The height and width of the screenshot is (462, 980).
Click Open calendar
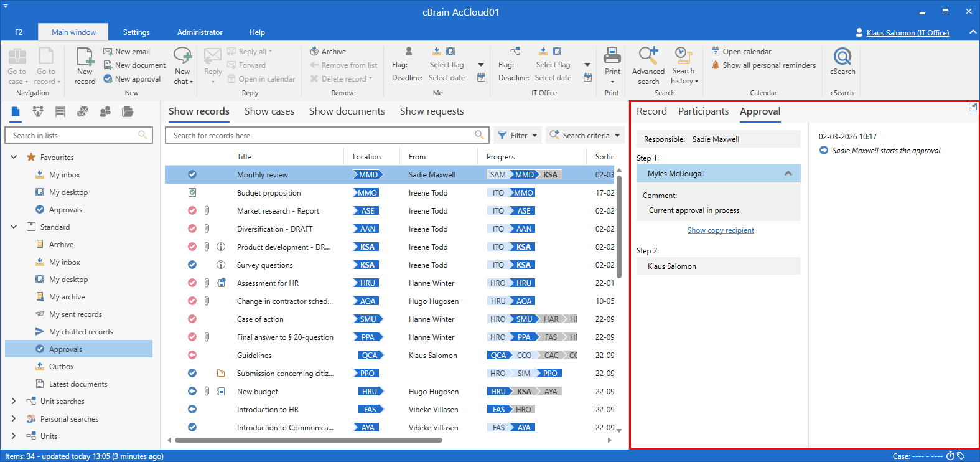tap(741, 52)
